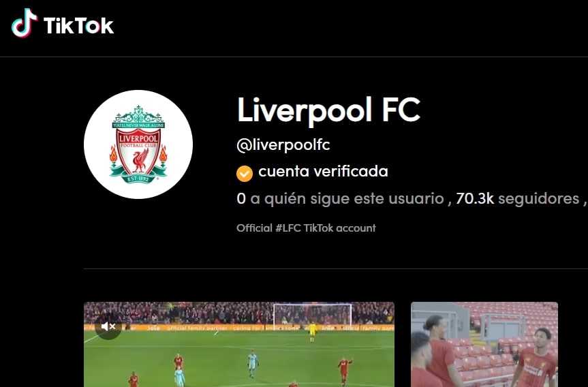Click the orange verified checkmark badge
Screen dimensions: 588x387
coord(245,174)
